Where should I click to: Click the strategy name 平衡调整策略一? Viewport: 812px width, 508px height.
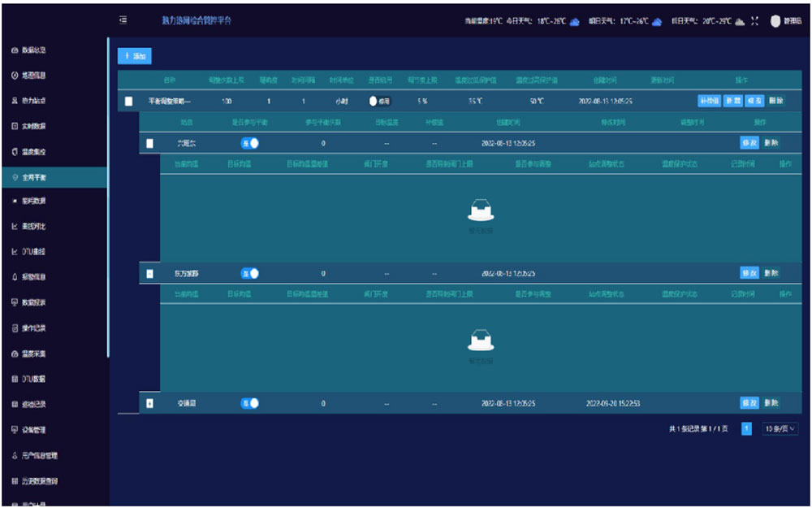170,102
